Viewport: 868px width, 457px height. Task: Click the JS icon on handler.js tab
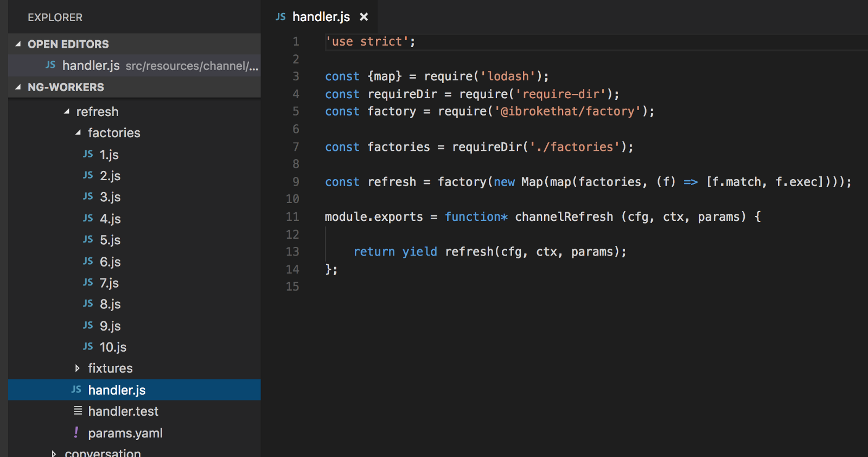coord(280,17)
